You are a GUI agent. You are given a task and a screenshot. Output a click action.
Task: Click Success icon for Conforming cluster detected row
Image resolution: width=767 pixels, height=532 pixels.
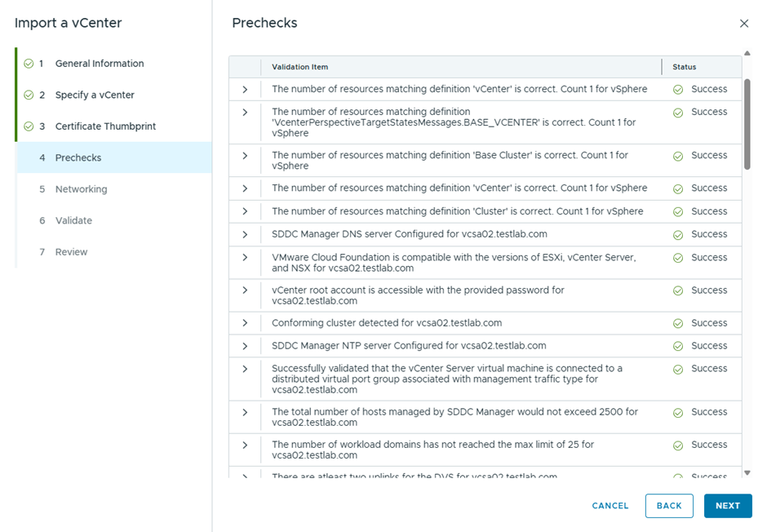678,324
